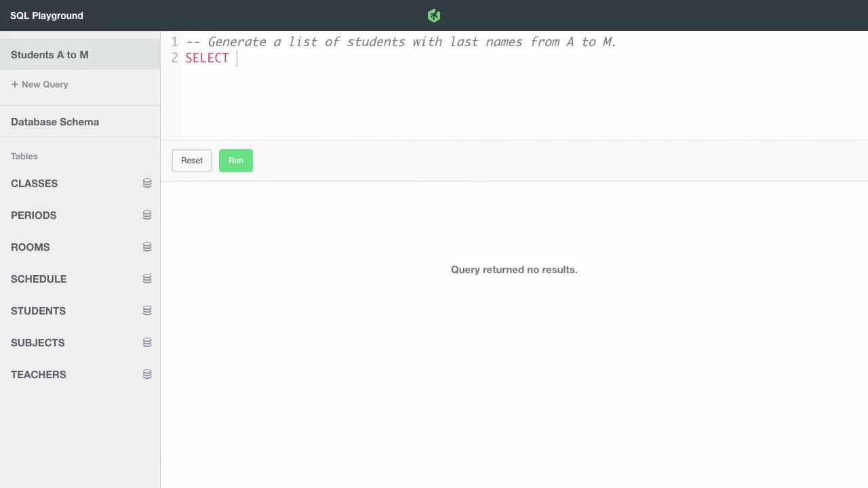The width and height of the screenshot is (868, 488).
Task: Reset the SQL editor contents
Action: 191,160
